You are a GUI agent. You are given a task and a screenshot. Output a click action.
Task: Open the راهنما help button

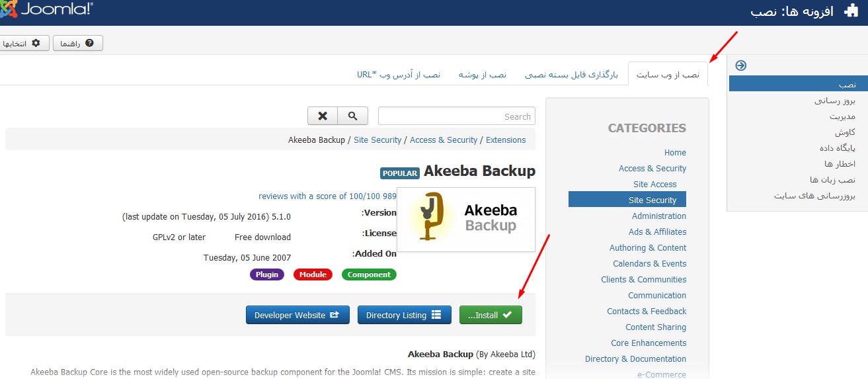(x=78, y=43)
